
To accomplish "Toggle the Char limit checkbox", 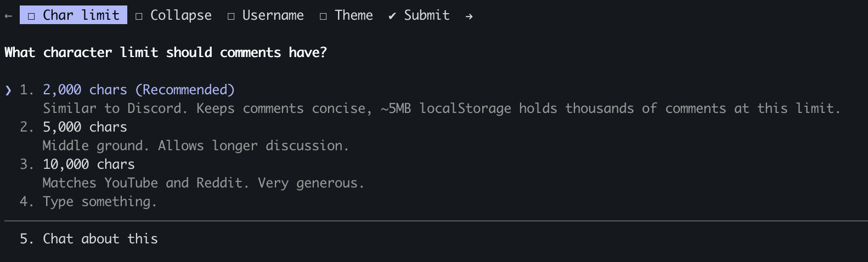I will pos(31,16).
